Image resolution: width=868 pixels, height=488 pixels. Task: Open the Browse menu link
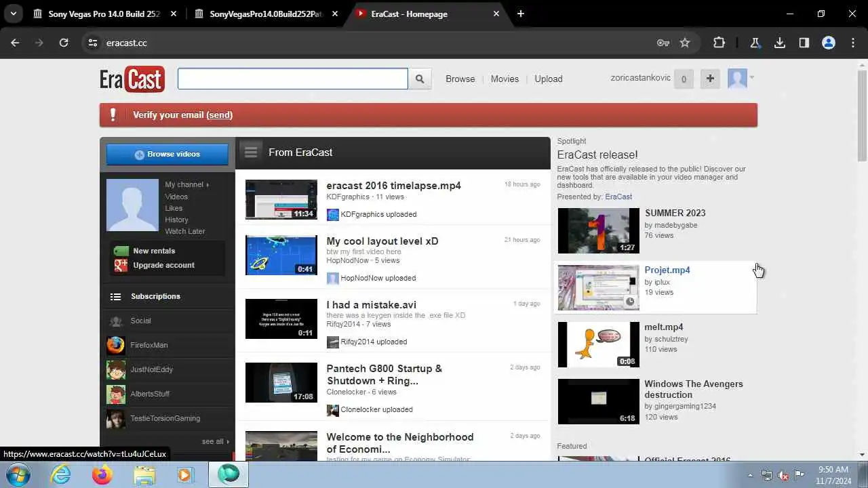(x=460, y=79)
